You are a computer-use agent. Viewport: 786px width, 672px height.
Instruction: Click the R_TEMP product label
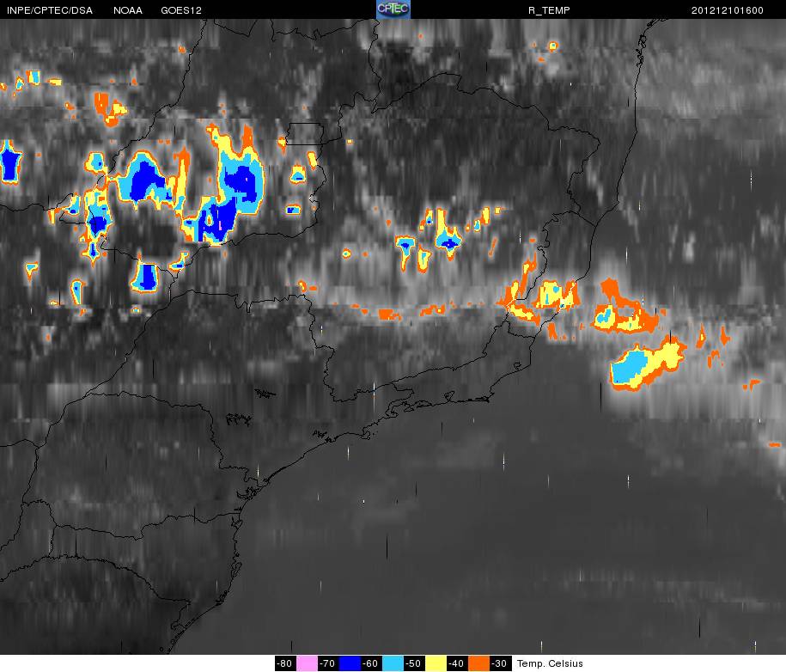549,10
